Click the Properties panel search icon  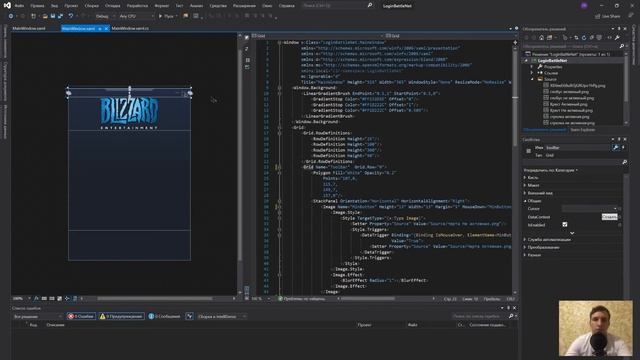click(x=624, y=162)
